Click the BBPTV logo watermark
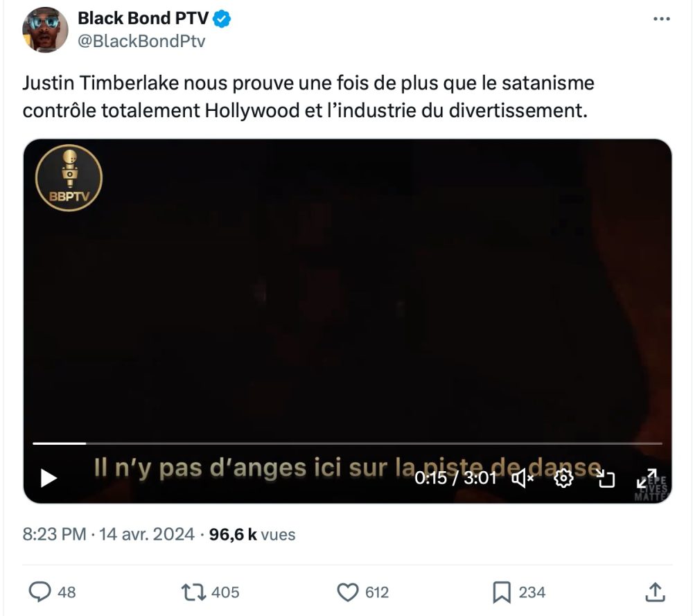The width and height of the screenshot is (693, 616). [69, 177]
